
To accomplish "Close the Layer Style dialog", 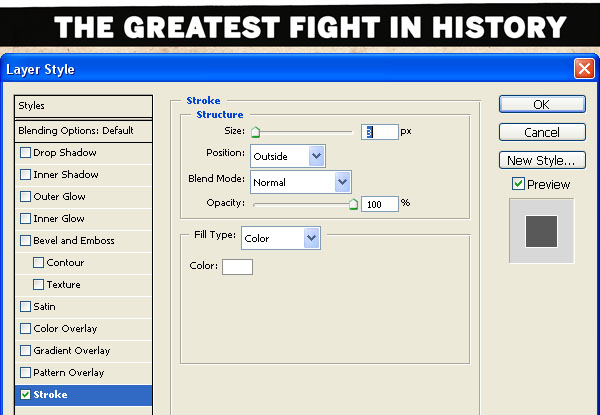I will (584, 69).
